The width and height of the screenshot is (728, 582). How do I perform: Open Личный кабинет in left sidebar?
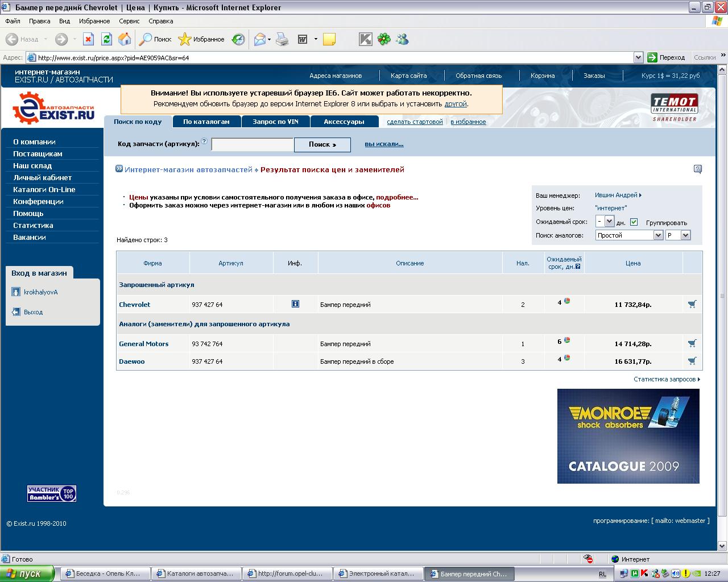[43, 177]
